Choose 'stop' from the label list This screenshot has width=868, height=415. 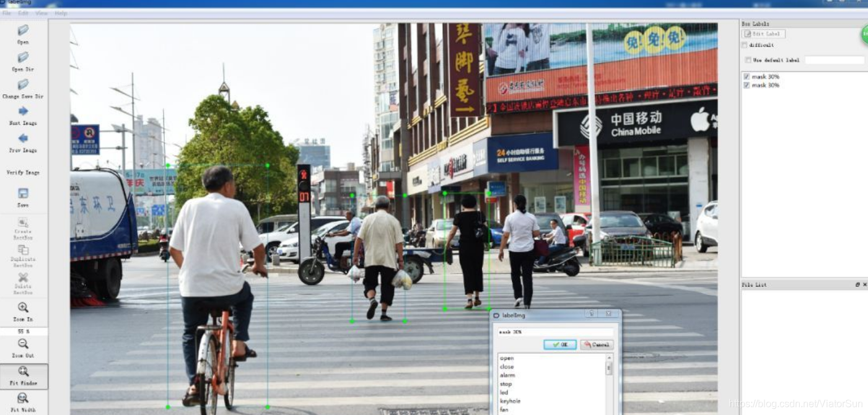click(x=506, y=384)
